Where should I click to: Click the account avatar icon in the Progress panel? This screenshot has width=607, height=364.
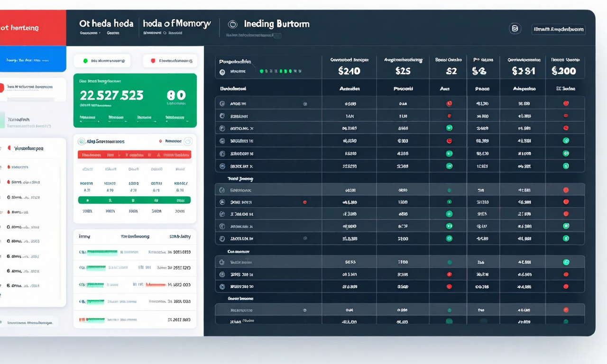tap(222, 72)
